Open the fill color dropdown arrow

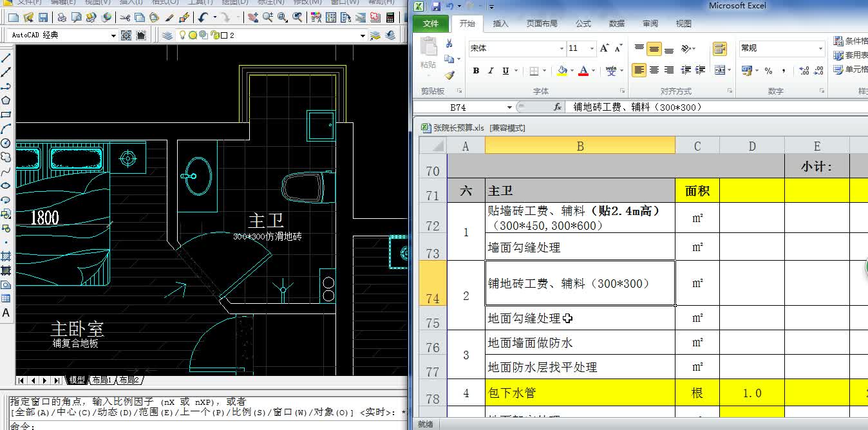click(x=571, y=70)
